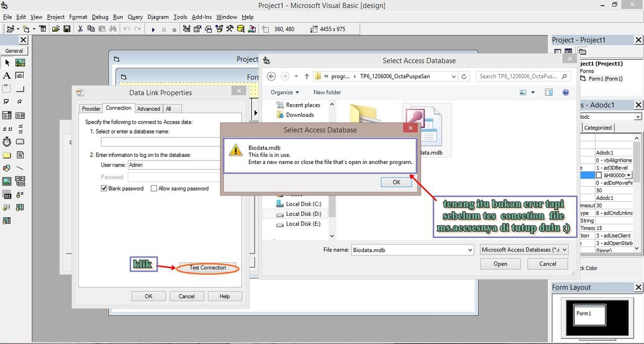
Task: Expand the Organize dropdown in file dialog
Action: [x=284, y=93]
